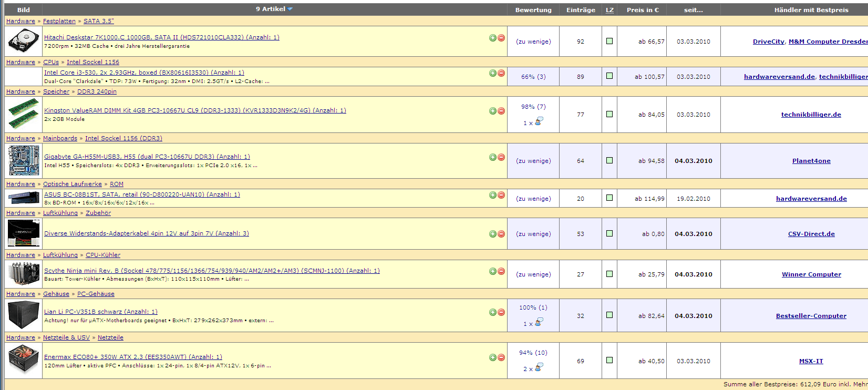This screenshot has width=868, height=390.
Task: Open the Enermax power supply thumbnail
Action: coord(24,361)
